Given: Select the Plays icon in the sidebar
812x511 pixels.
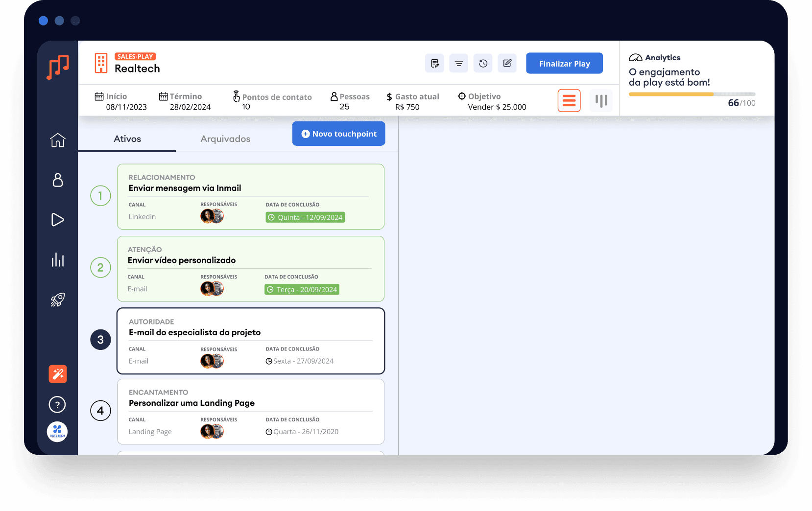Looking at the screenshot, I should tap(57, 220).
